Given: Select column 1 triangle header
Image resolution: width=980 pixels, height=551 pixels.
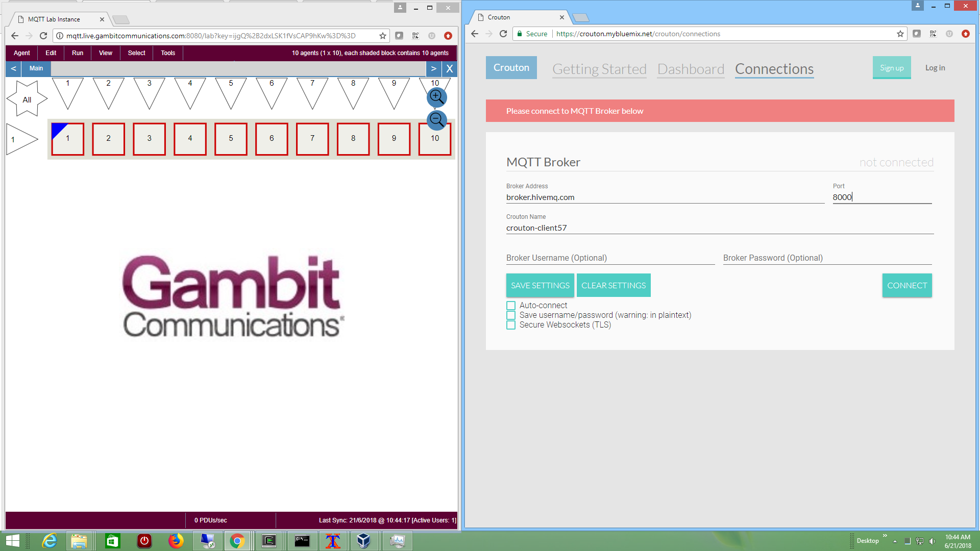Looking at the screenshot, I should 67,93.
